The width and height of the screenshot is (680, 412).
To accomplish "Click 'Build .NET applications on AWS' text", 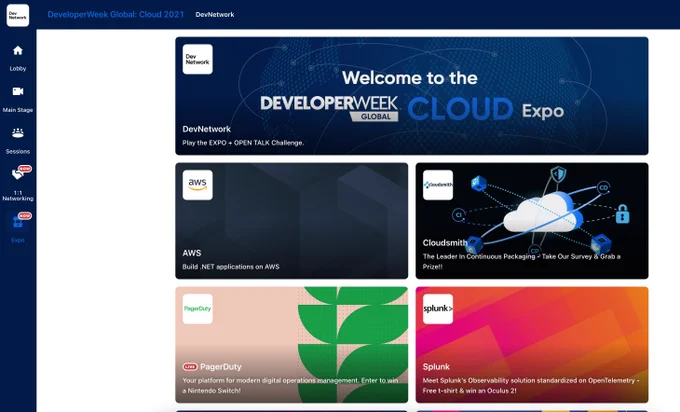I will coord(231,267).
